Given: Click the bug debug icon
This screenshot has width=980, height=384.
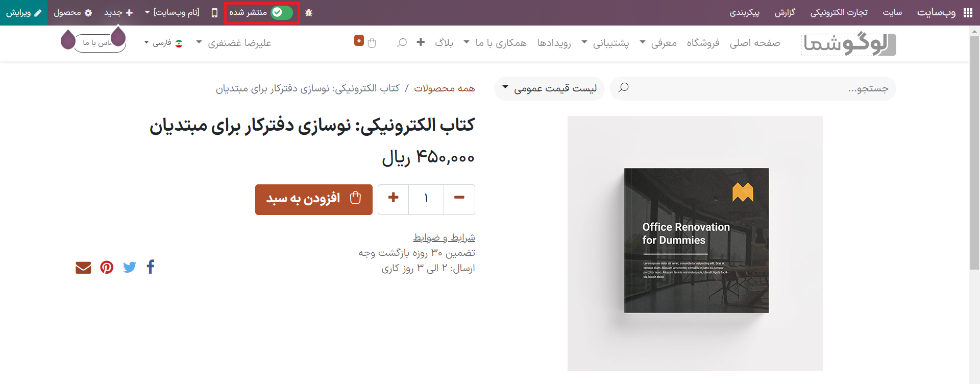Looking at the screenshot, I should [x=309, y=13].
